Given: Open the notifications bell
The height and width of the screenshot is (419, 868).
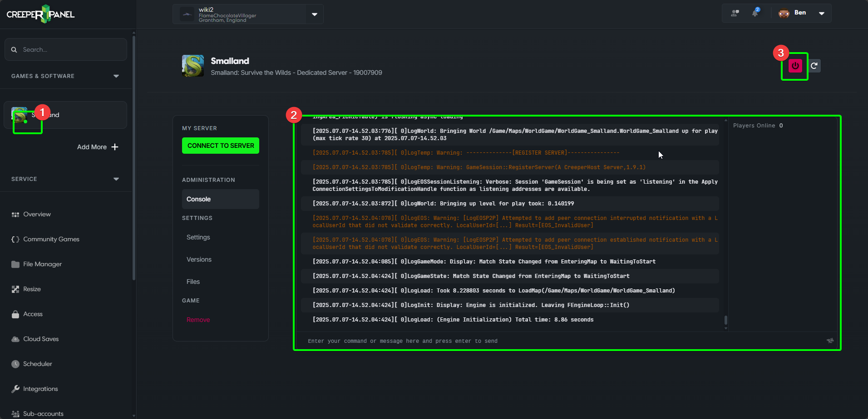Looking at the screenshot, I should [755, 13].
